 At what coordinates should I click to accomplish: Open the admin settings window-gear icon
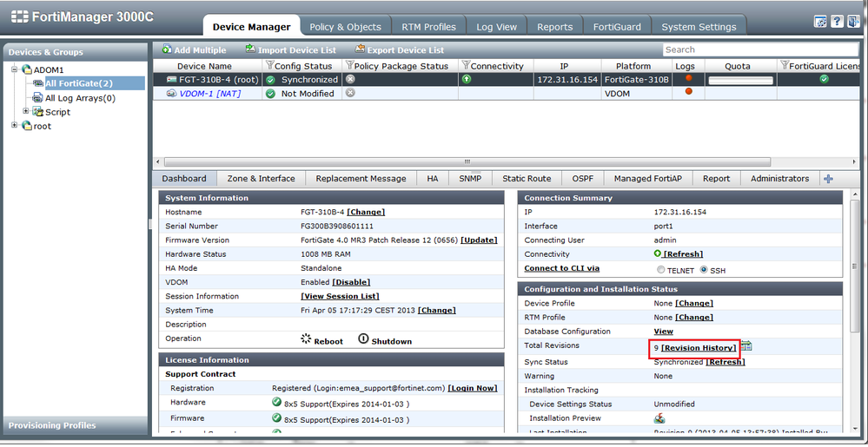pyautogui.click(x=820, y=22)
